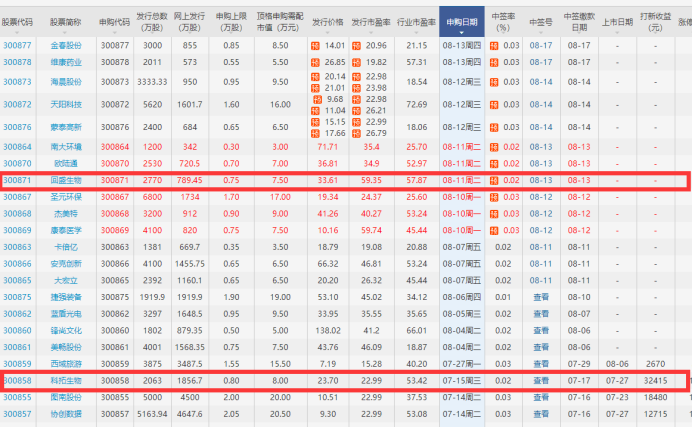Click the 中签率 预 icon in the 300872 row
The height and width of the screenshot is (427, 692).
(x=494, y=105)
